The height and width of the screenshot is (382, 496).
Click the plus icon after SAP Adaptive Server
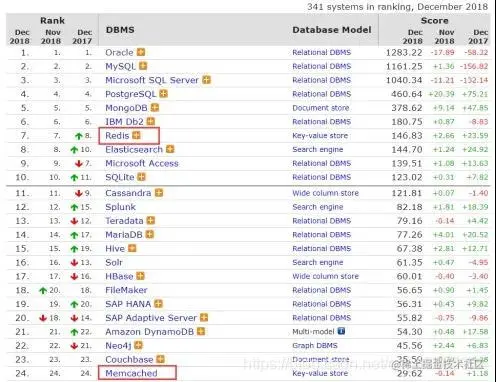204,318
